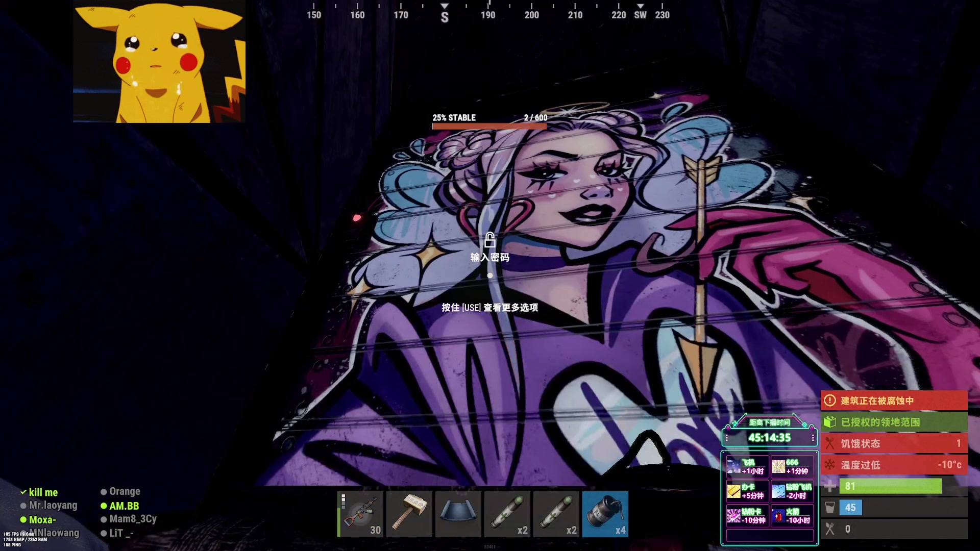The image size is (980, 551).
Task: Click the 温度过低 -10°c status bar
Action: click(894, 465)
